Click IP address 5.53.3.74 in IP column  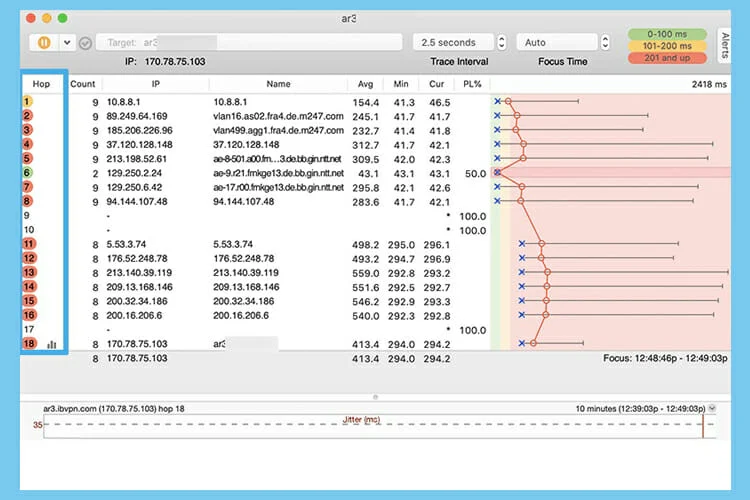pyautogui.click(x=126, y=244)
